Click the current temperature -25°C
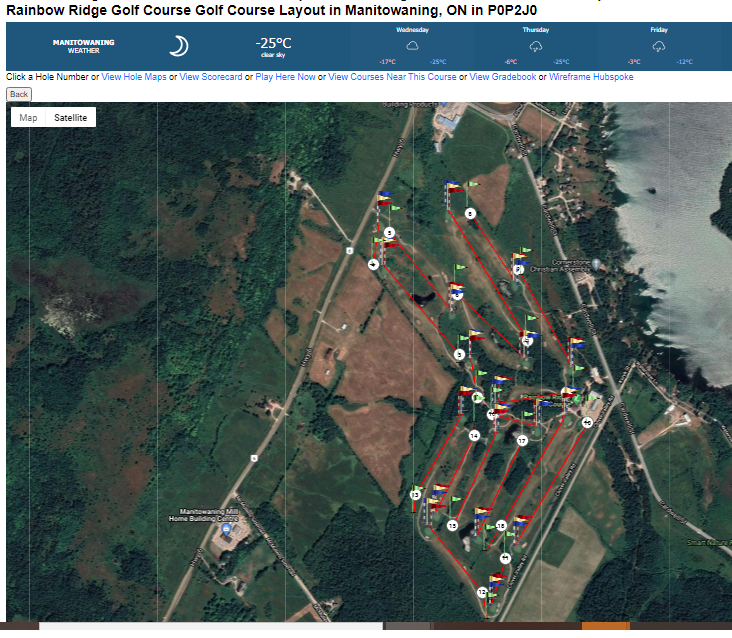The image size is (732, 638). click(274, 43)
